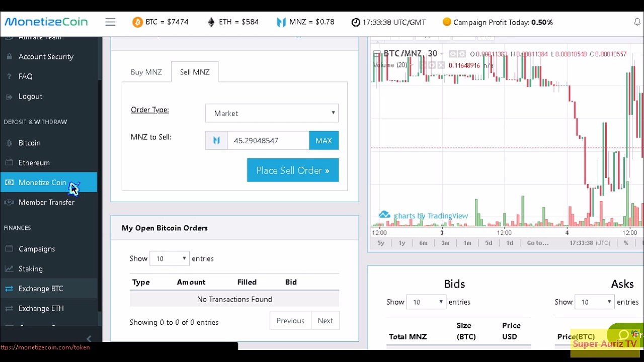Click the TradingView cloud logo on the chart
This screenshot has width=644, height=362.
[x=384, y=215]
